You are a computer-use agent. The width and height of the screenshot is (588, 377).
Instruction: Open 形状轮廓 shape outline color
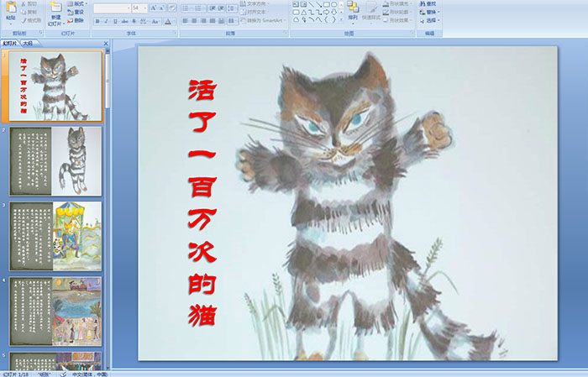396,12
